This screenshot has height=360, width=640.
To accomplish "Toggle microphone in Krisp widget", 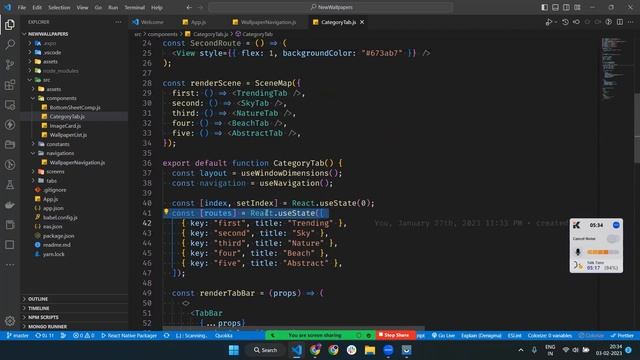I will click(578, 252).
